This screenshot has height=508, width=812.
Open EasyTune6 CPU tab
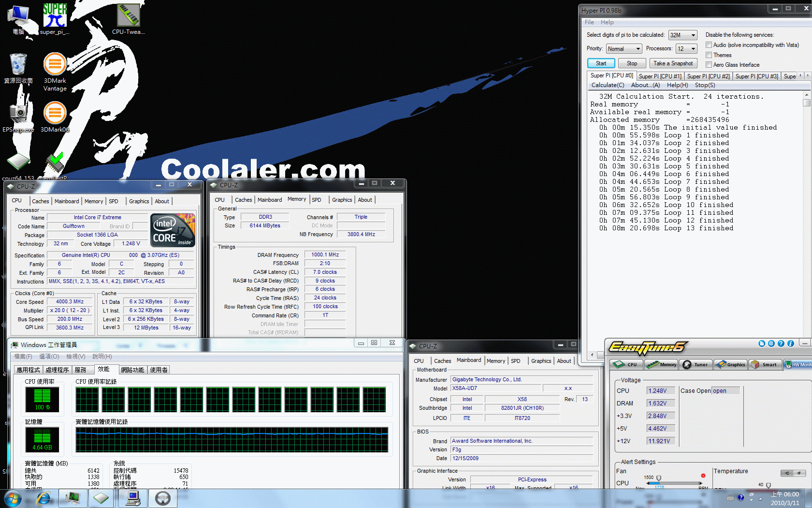click(626, 365)
